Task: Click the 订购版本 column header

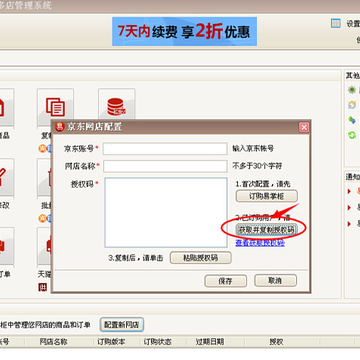Action: [x=111, y=342]
